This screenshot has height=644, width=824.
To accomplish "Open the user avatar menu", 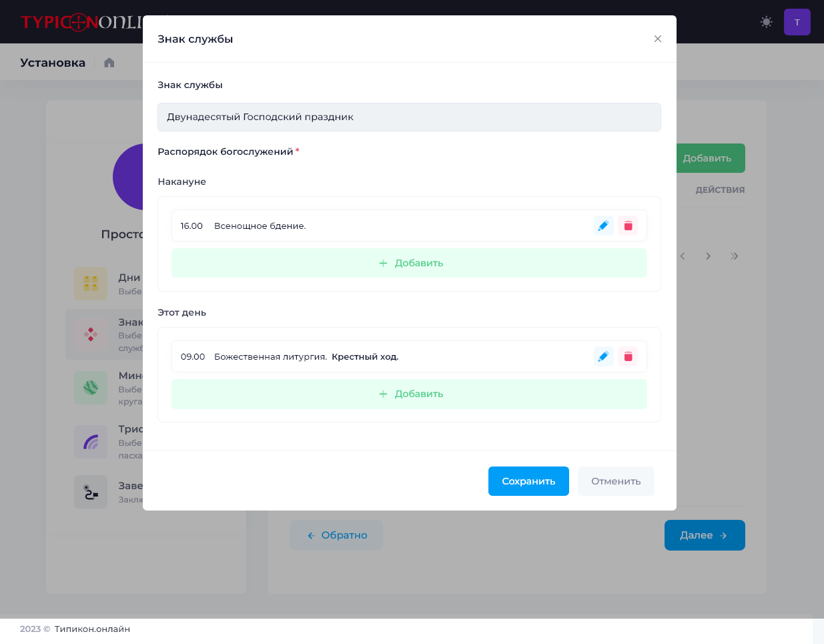I will [x=797, y=22].
